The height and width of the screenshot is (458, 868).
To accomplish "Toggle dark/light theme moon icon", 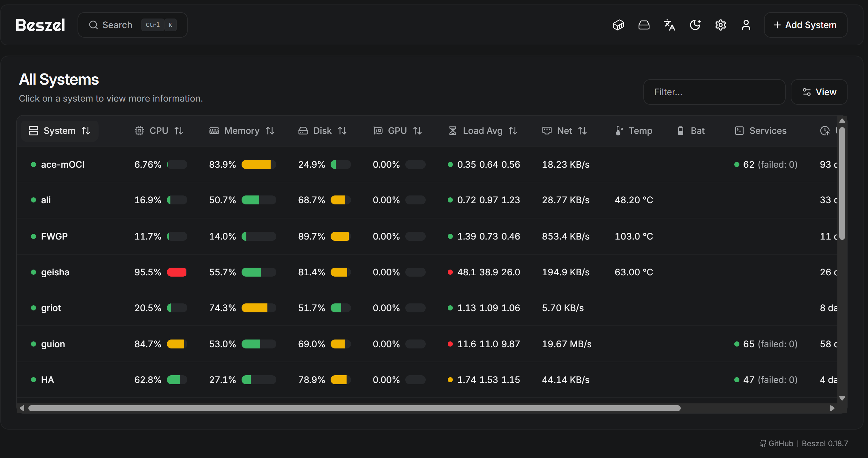I will (695, 25).
